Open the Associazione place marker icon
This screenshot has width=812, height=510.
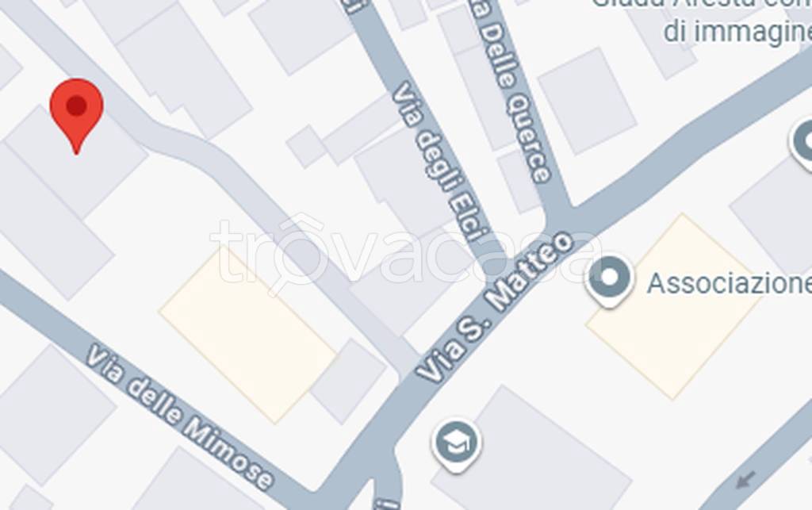pos(609,279)
